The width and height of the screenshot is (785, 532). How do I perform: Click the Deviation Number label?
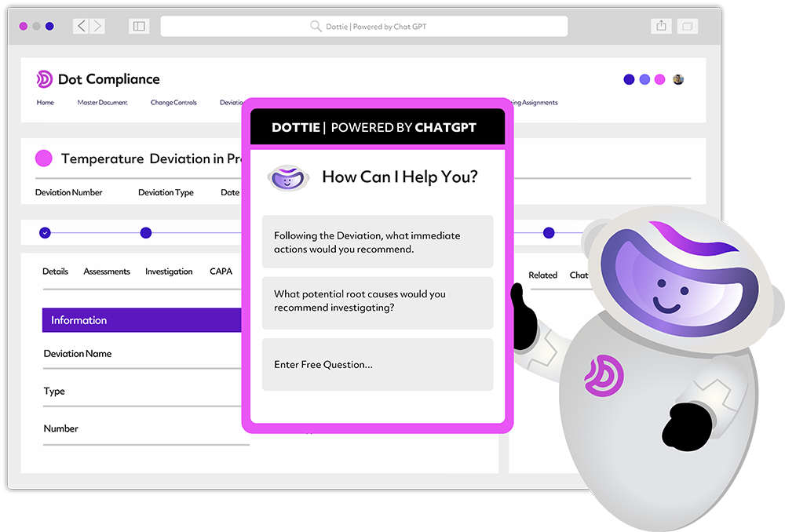[x=68, y=192]
